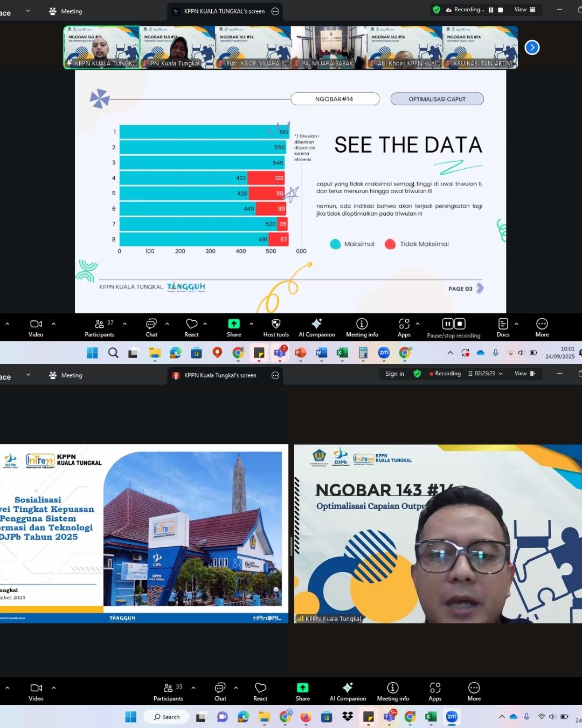Image resolution: width=582 pixels, height=728 pixels.
Task: Click the Pause/stop recording toolbar button
Action: click(x=453, y=327)
